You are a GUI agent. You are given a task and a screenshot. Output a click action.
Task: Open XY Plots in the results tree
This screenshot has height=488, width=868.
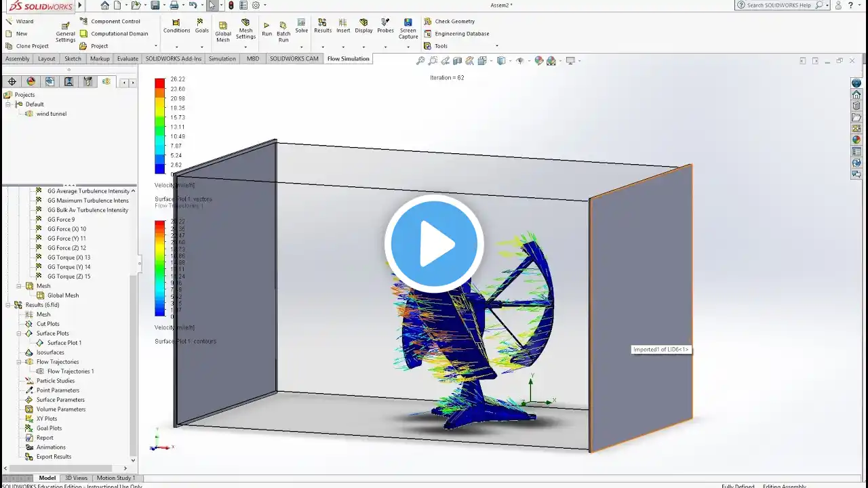pos(41,419)
